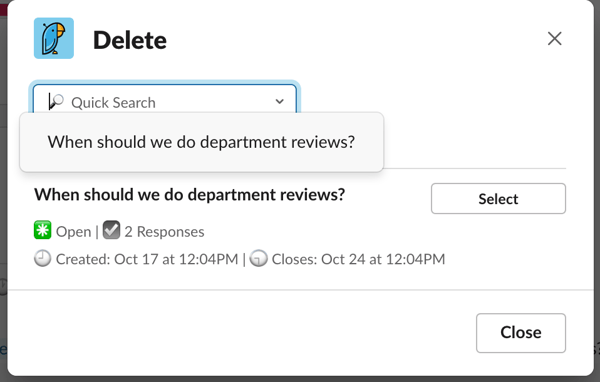The height and width of the screenshot is (382, 600).
Task: Click the green Open status icon
Action: [x=42, y=230]
